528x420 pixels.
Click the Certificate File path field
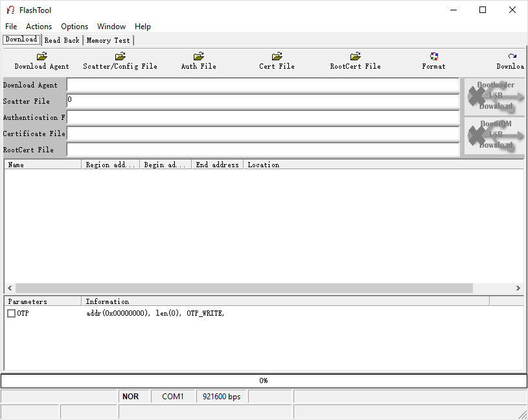coord(263,134)
